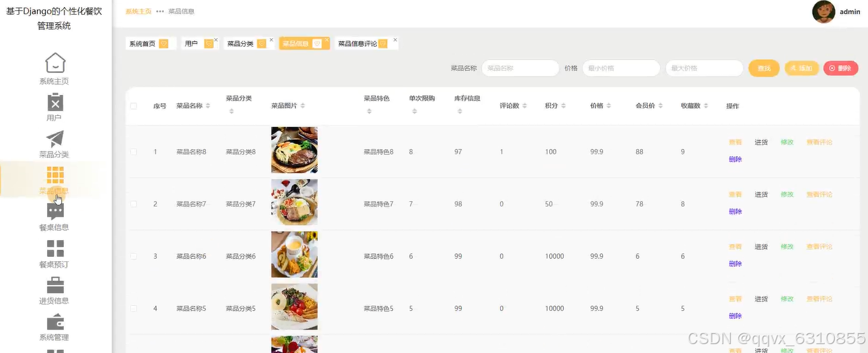Click the orange icon on 菜品信息评论 tab

point(383,44)
